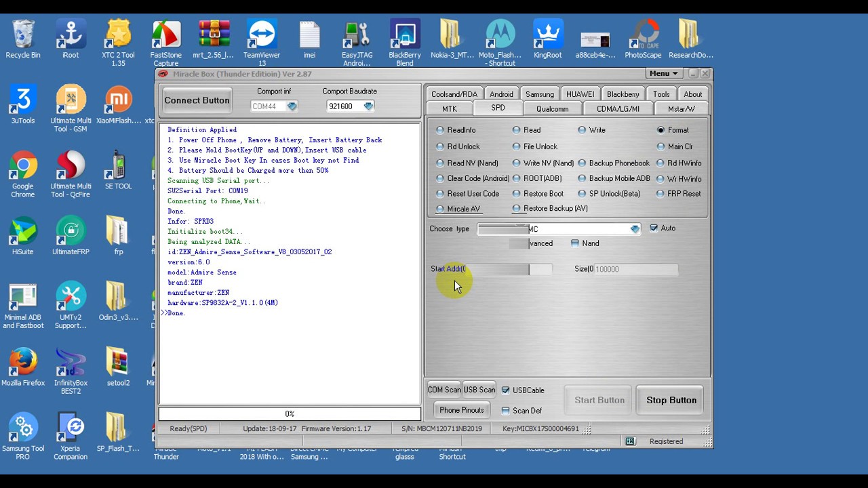
Task: Choose the FRP Reset radio option
Action: pyautogui.click(x=660, y=194)
